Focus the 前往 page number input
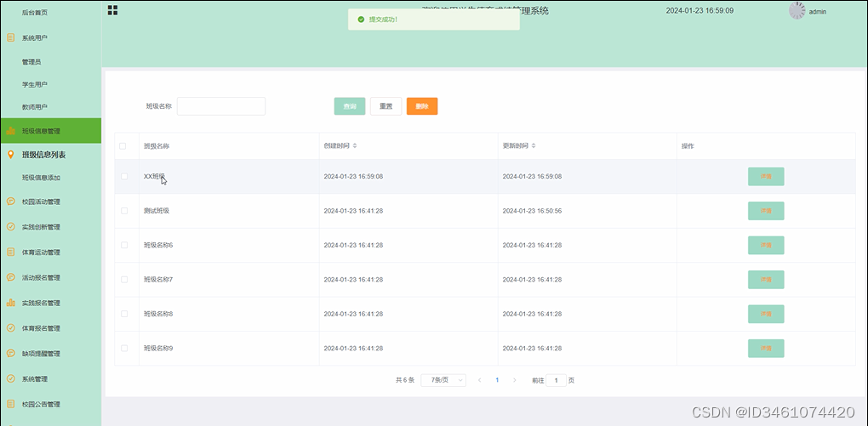Image resolution: width=868 pixels, height=426 pixels. [556, 380]
